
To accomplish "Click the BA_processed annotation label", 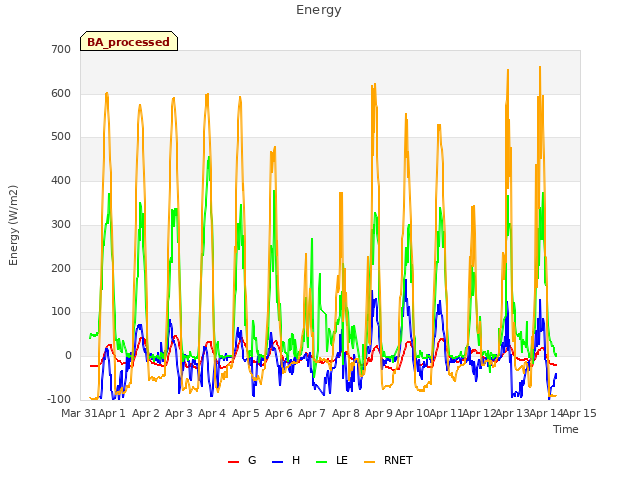I will (x=129, y=42).
